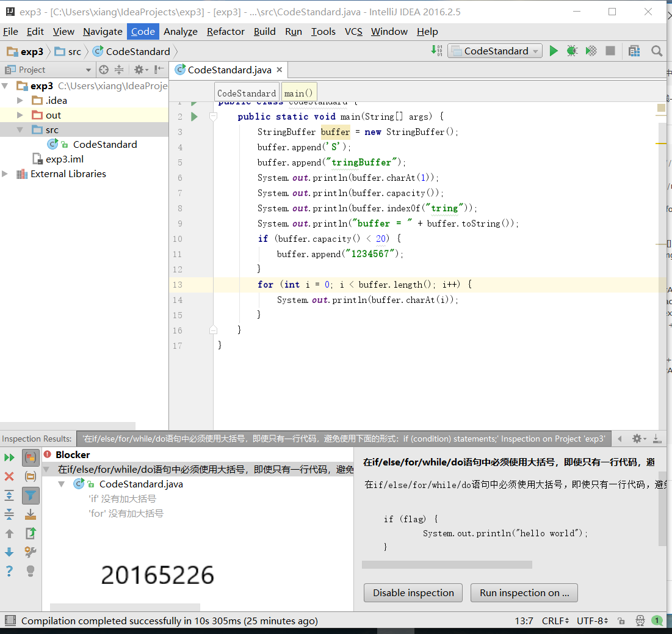672x634 pixels.
Task: Hide Project panel with the hide icon
Action: pyautogui.click(x=159, y=70)
